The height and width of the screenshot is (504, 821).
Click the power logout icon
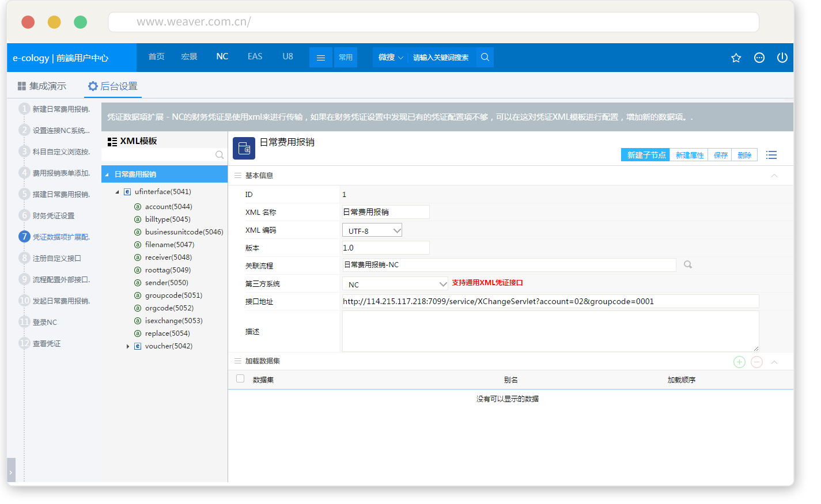pyautogui.click(x=782, y=58)
